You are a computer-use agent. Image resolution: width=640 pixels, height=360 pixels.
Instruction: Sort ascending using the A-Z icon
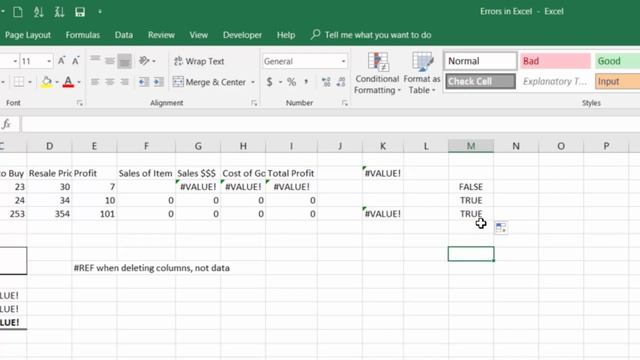(39, 12)
